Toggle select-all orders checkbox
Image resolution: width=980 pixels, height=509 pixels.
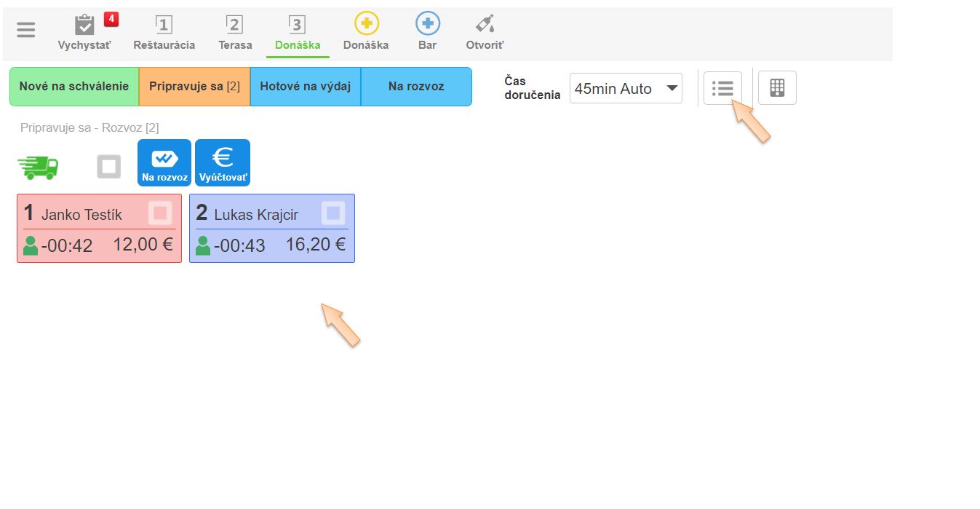(109, 167)
